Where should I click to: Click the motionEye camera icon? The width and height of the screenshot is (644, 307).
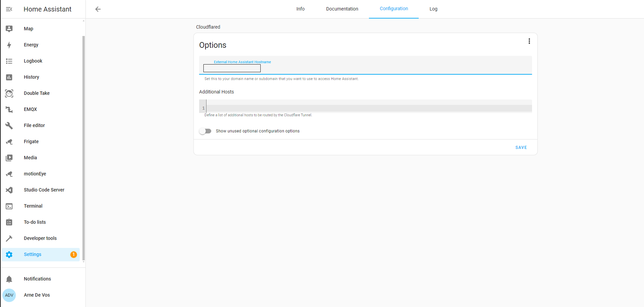pyautogui.click(x=9, y=174)
